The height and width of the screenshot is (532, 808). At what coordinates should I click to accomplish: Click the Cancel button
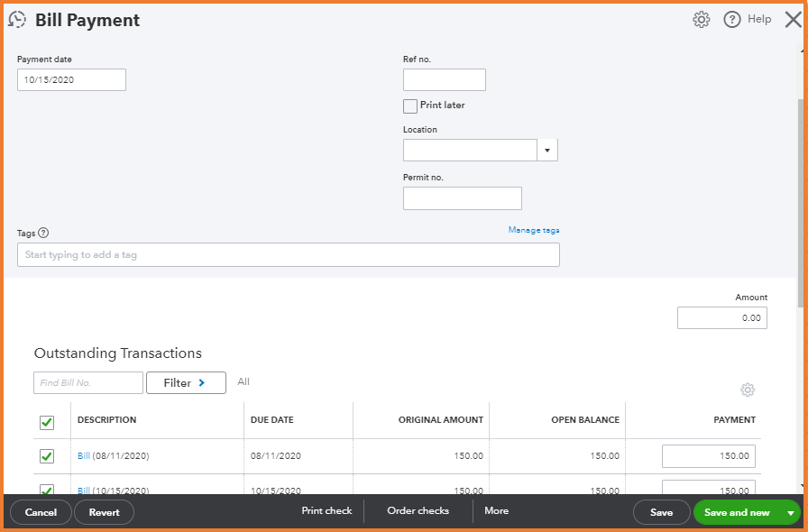[x=41, y=513]
